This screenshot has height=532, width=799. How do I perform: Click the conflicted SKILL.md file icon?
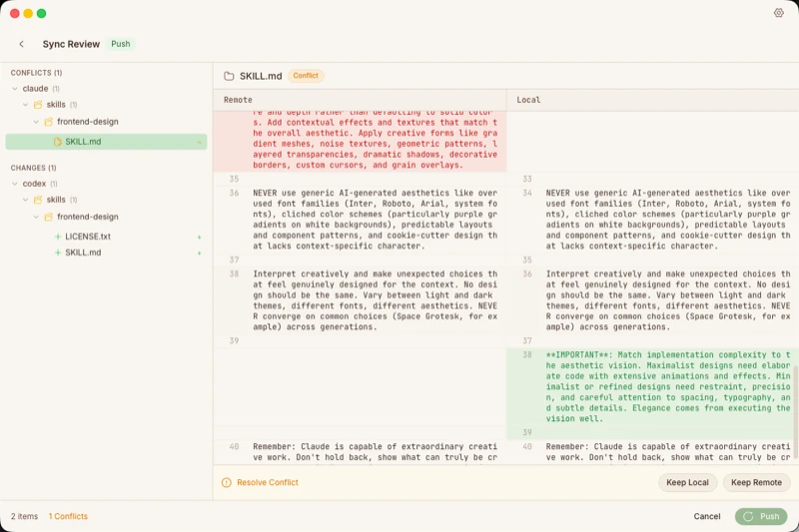(58, 142)
